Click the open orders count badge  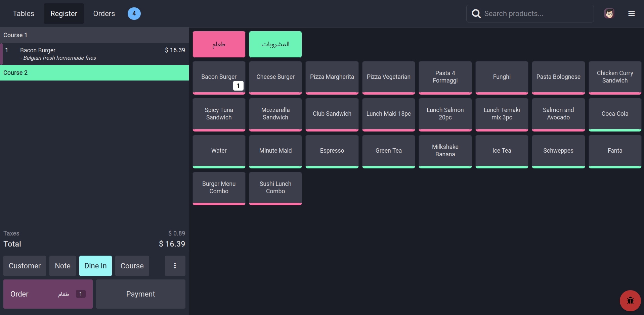tap(134, 14)
